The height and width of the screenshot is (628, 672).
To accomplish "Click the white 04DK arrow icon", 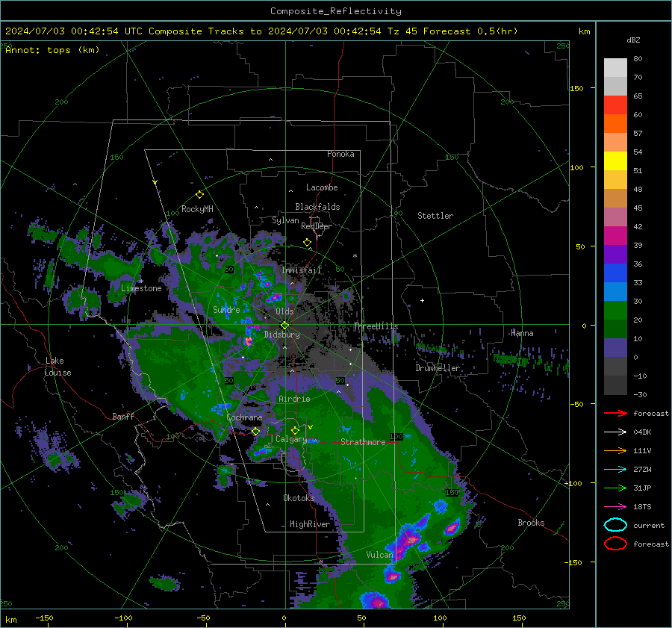I will click(615, 432).
